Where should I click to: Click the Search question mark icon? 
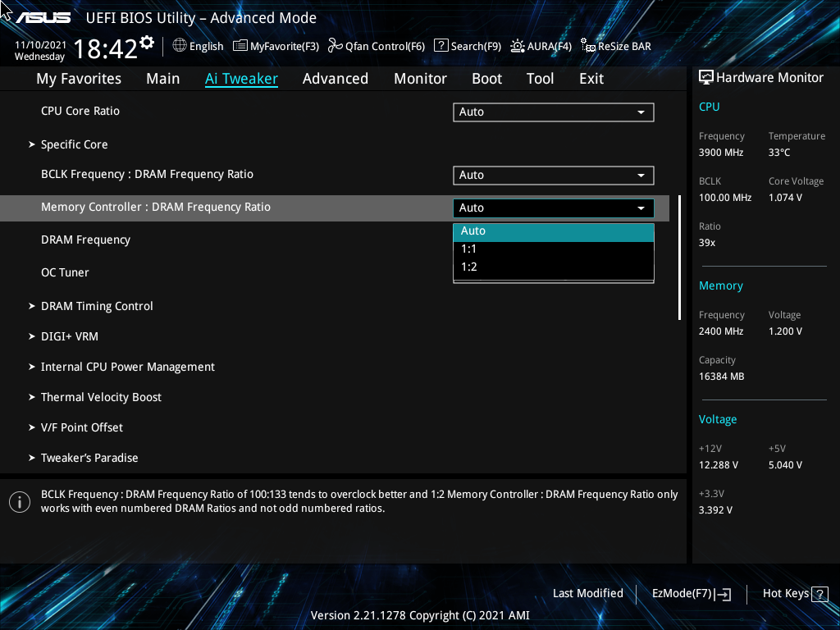441,45
